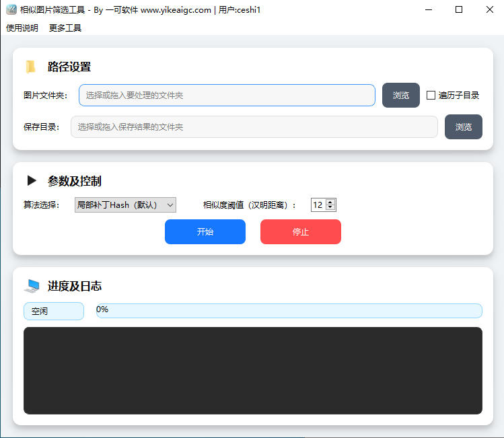
Task: Click the yellow folder icon beside 路径设置
Action: point(30,67)
